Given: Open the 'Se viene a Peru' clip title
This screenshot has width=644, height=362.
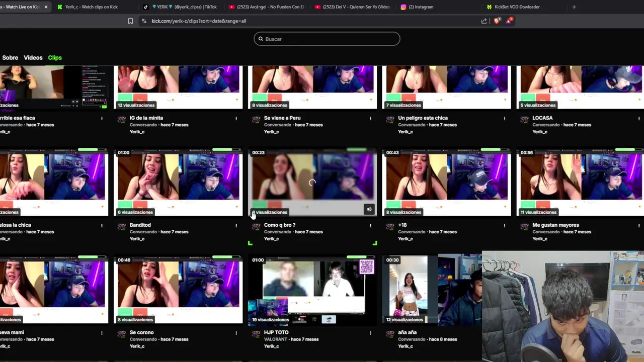Looking at the screenshot, I should (282, 118).
